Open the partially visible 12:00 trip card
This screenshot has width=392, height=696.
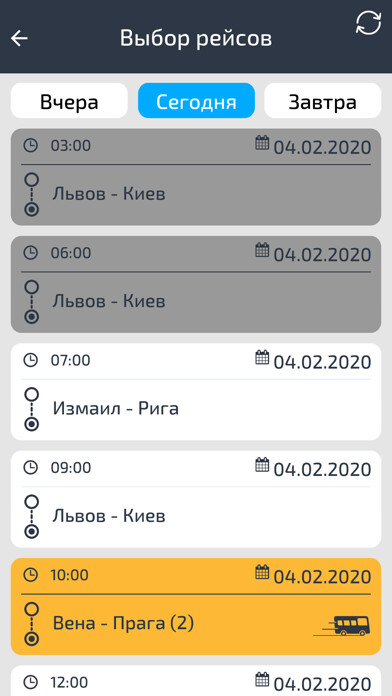[196, 680]
